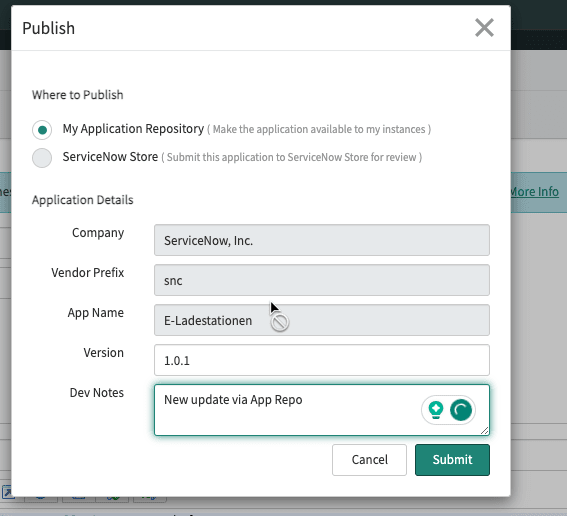Choose the ServiceNow Store radio option
This screenshot has height=516, width=567.
42,158
